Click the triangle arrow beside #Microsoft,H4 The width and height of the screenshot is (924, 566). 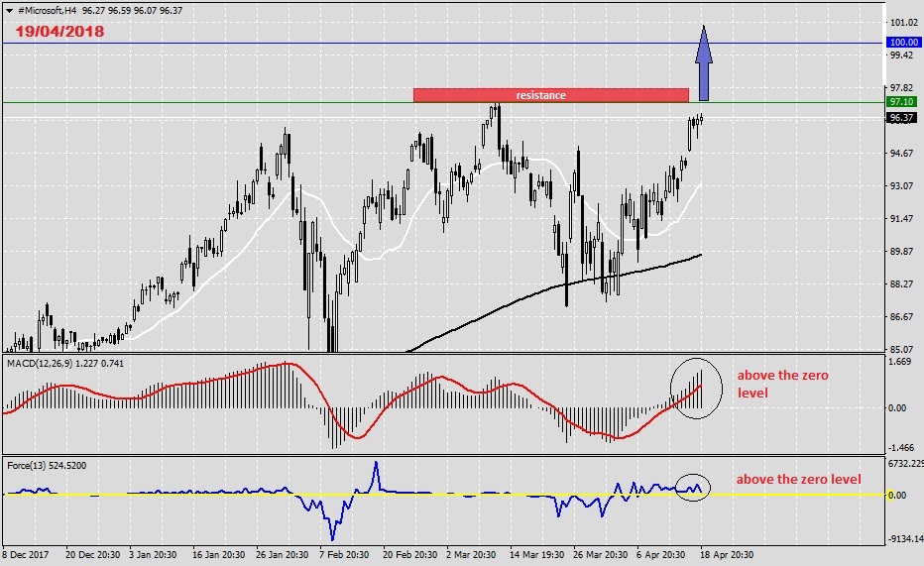point(9,10)
